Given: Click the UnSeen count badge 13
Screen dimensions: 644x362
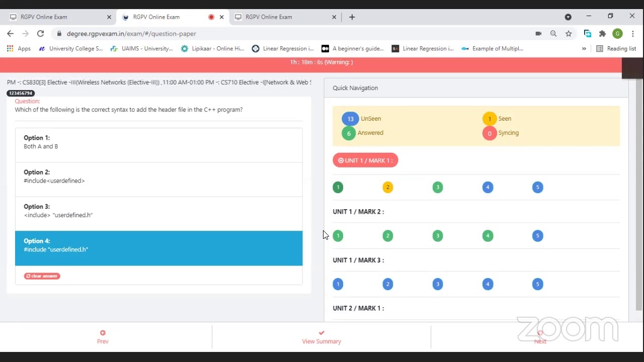Looking at the screenshot, I should click(350, 119).
